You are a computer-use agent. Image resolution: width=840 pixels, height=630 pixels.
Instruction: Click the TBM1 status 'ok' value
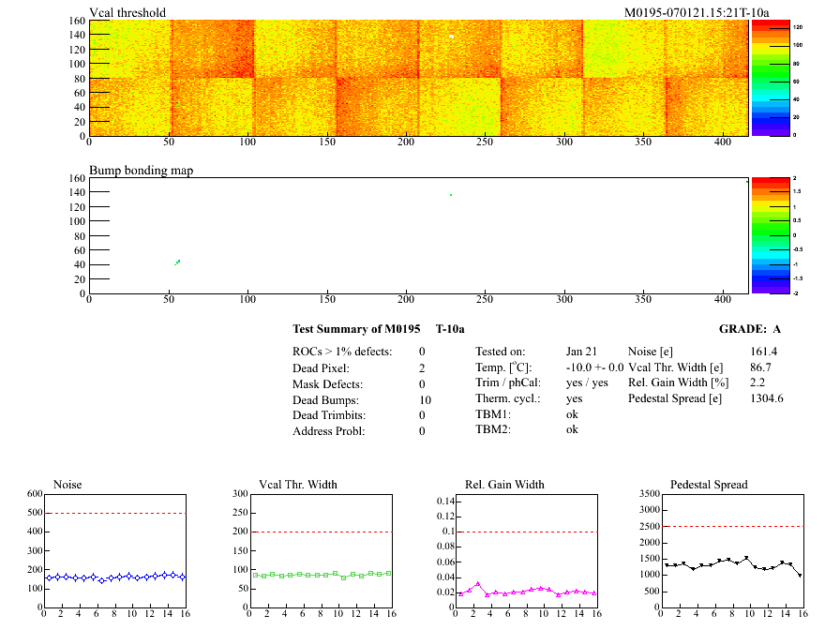tap(572, 413)
